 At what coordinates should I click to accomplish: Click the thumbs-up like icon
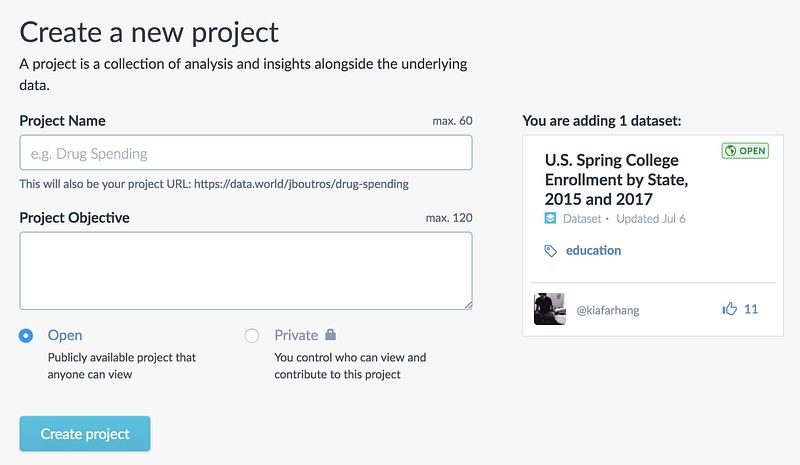click(x=729, y=309)
